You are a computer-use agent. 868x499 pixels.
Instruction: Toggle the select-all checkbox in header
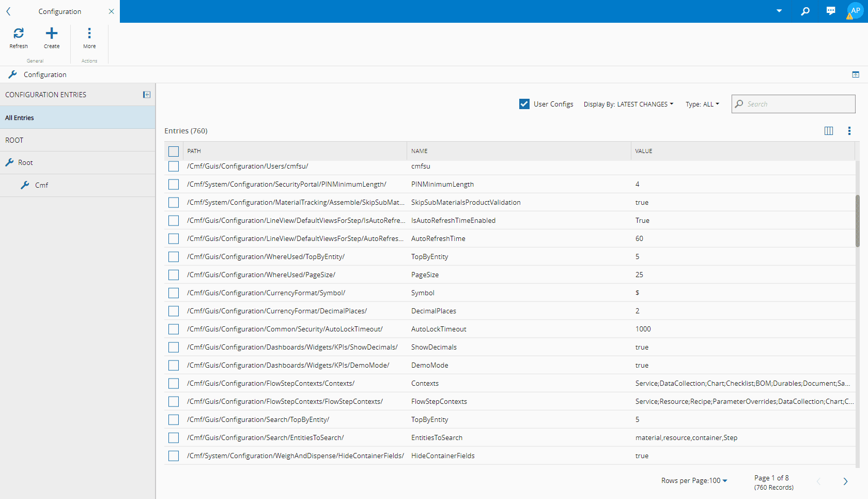[x=174, y=151]
